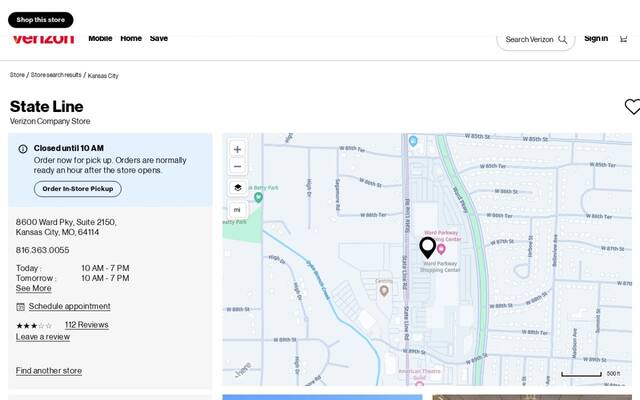Click the State Line store heading
This screenshot has height=400, width=640.
coord(47,107)
